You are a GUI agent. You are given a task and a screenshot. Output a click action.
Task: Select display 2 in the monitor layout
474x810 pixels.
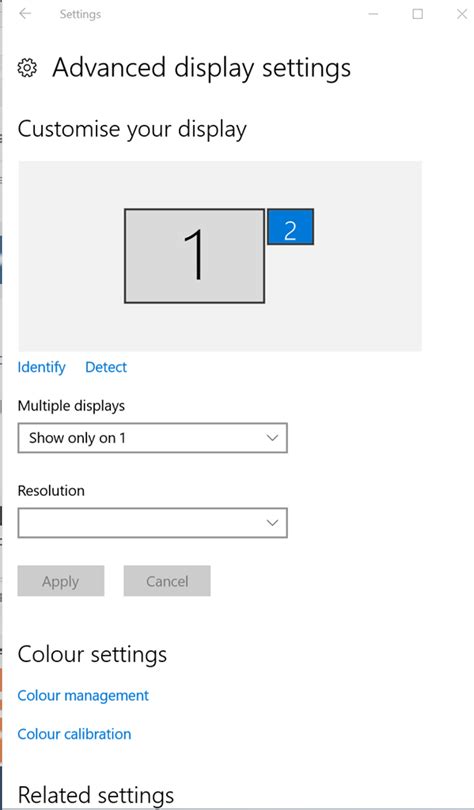290,227
